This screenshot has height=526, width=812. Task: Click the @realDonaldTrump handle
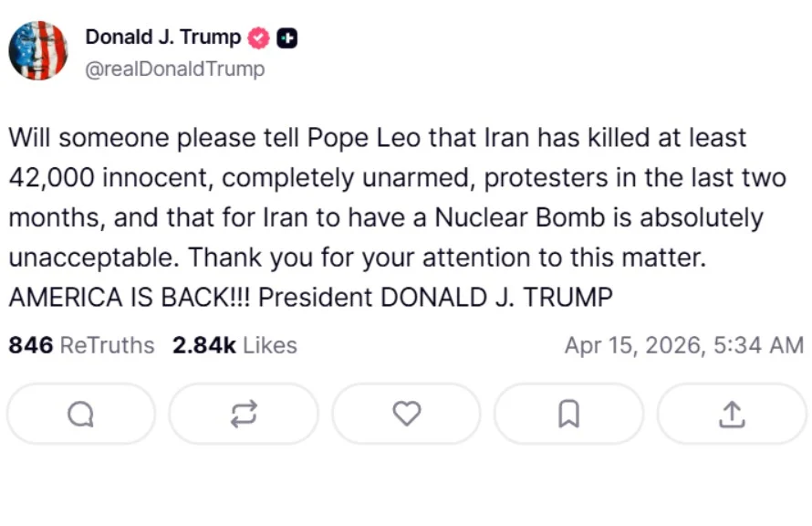pos(175,68)
